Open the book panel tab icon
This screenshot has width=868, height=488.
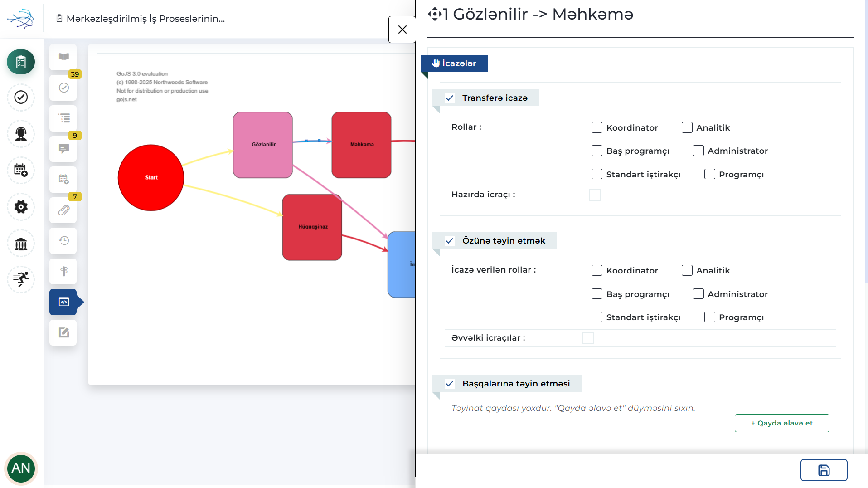pos(63,57)
